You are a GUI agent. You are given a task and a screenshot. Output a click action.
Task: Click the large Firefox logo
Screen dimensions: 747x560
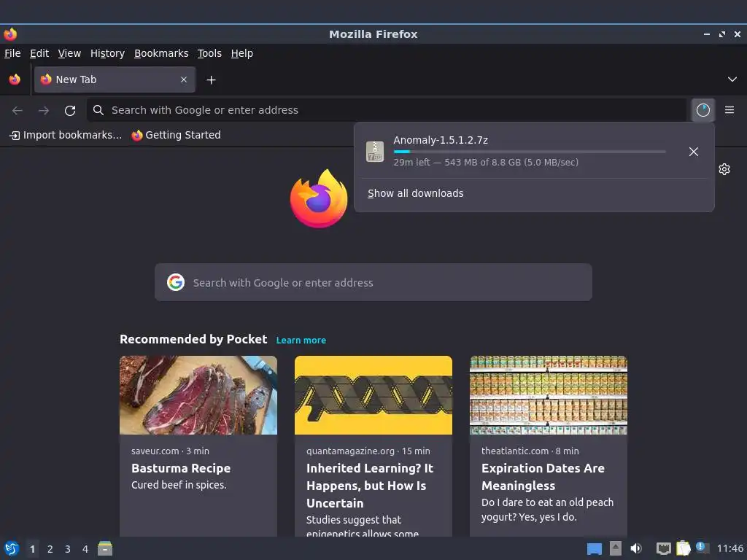[319, 198]
